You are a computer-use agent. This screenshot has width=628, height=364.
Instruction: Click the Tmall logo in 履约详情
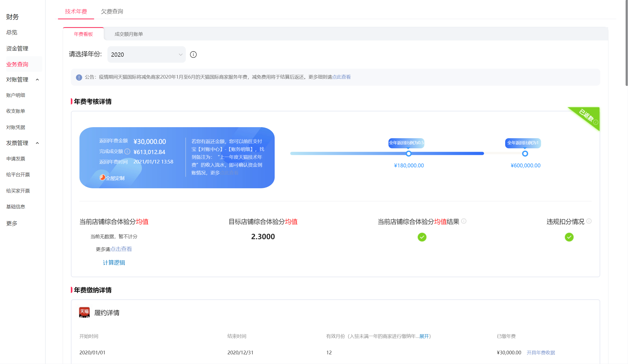point(84,312)
